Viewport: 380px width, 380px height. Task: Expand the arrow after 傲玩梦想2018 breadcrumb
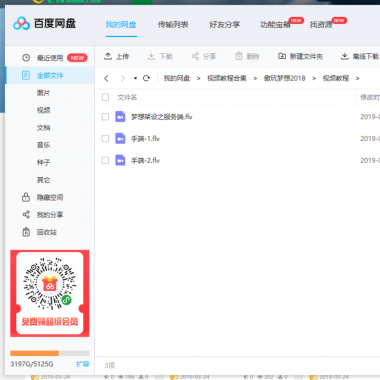click(x=314, y=78)
